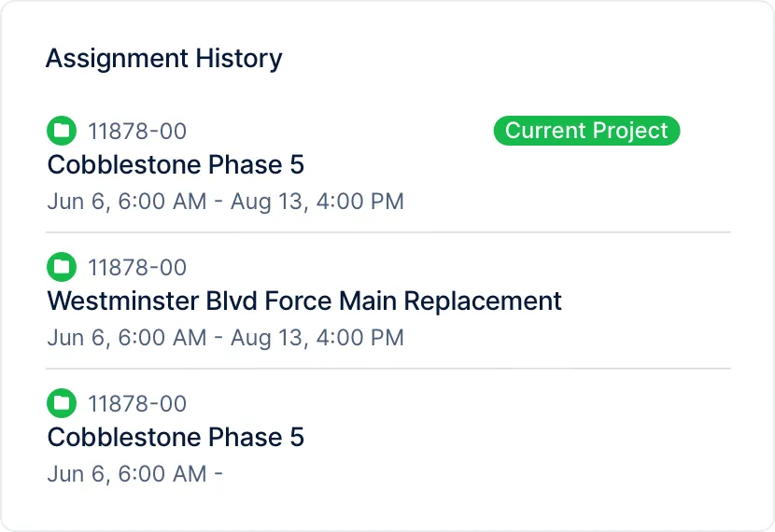Click date range under the Current Project Cobblestone title
The height and width of the screenshot is (532, 775).
tap(225, 201)
